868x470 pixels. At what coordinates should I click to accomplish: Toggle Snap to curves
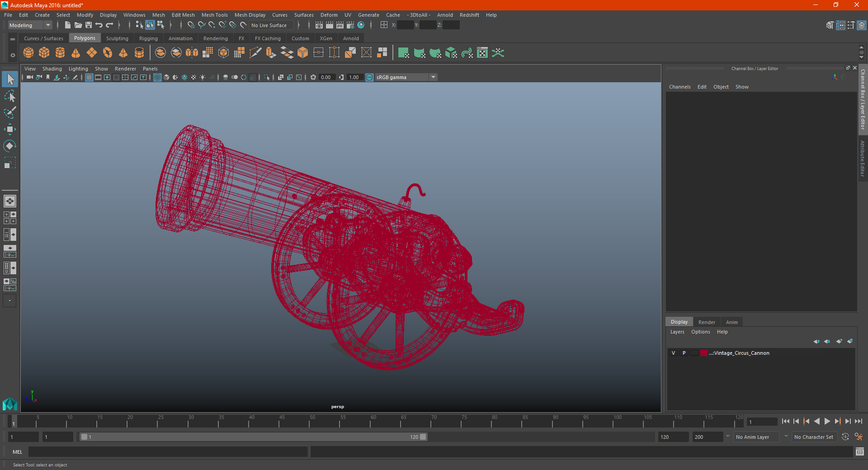pos(202,25)
